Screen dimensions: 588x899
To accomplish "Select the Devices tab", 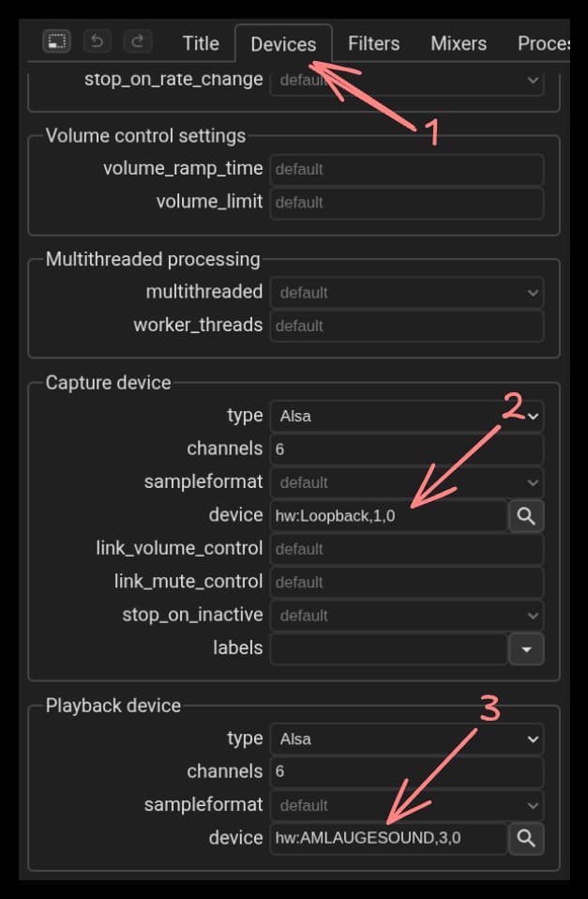I will click(283, 44).
